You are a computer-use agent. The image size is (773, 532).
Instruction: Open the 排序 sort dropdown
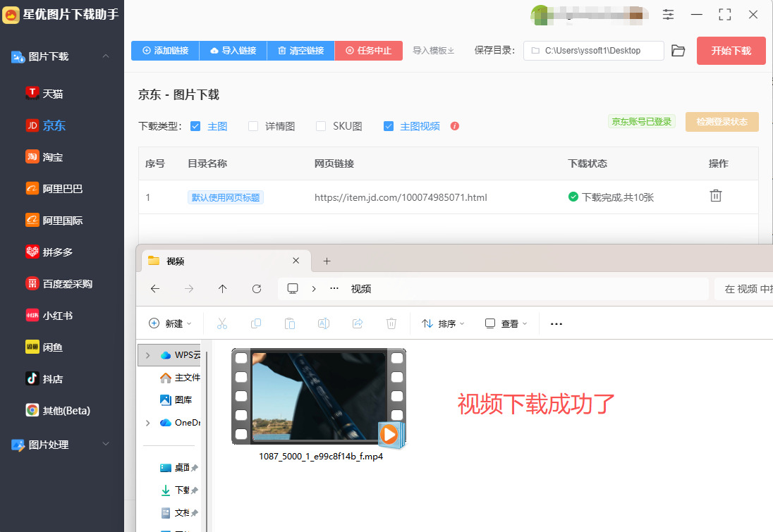443,323
